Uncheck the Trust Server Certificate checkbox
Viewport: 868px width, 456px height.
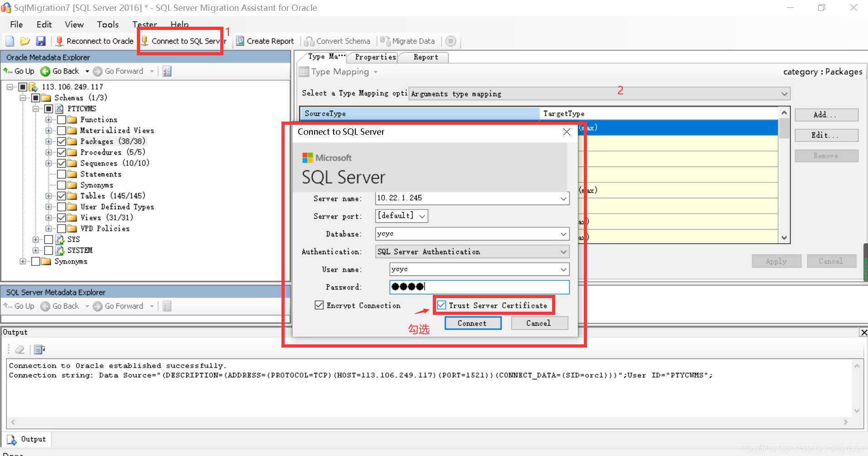coord(441,305)
